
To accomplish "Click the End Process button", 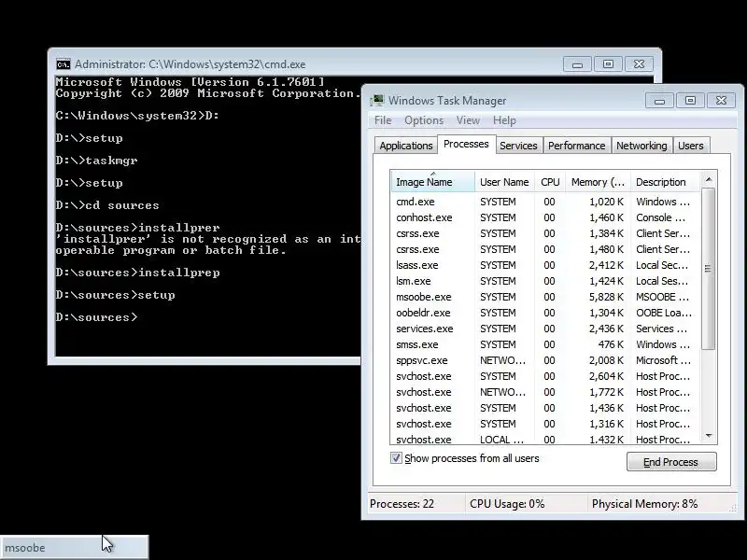I will click(671, 462).
